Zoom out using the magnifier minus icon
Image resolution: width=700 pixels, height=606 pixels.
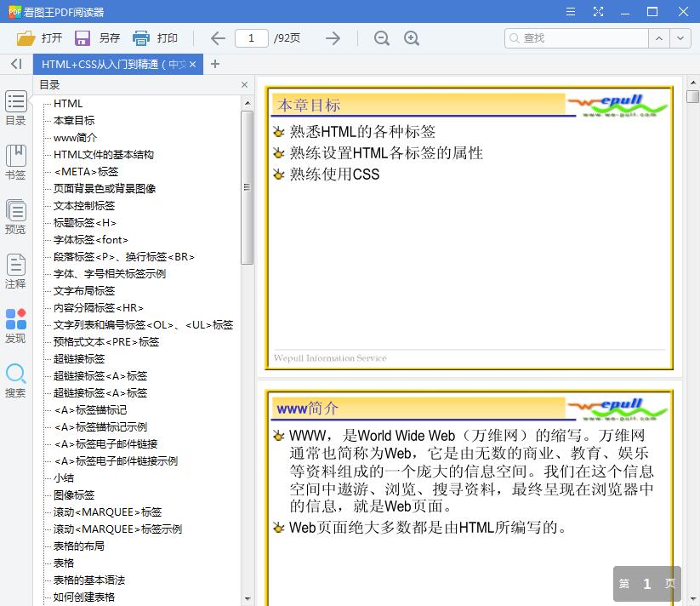[x=381, y=37]
